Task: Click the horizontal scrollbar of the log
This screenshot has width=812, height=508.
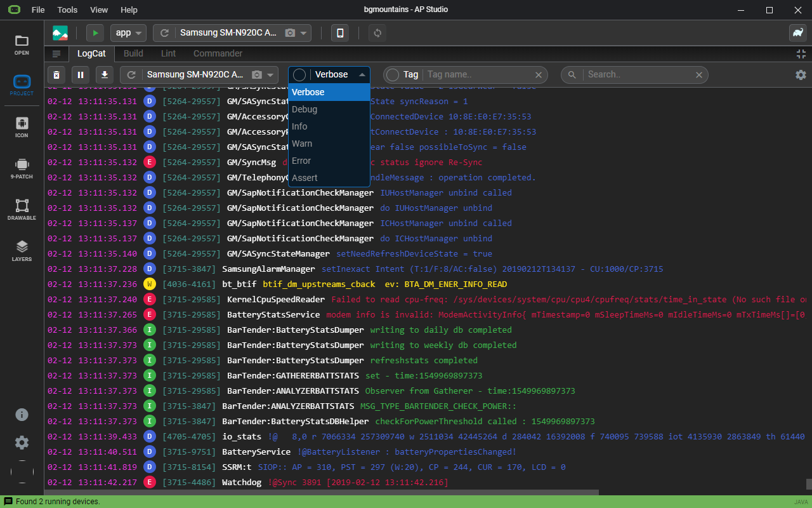Action: (322, 493)
